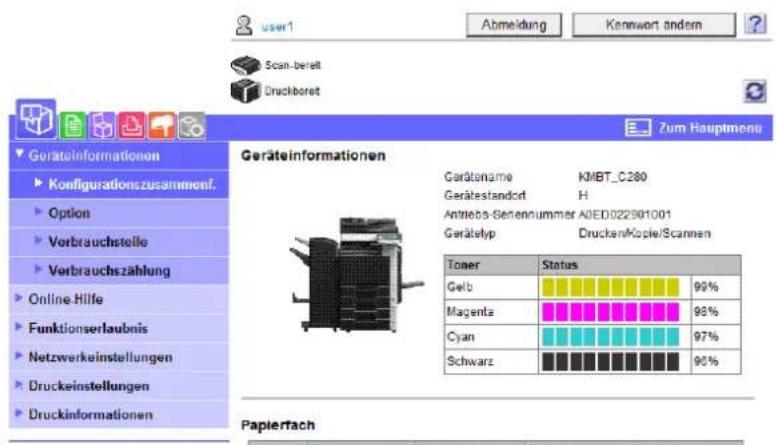Select Konfigurationszusammenf. submenu item
The height and width of the screenshot is (445, 776).
119,185
